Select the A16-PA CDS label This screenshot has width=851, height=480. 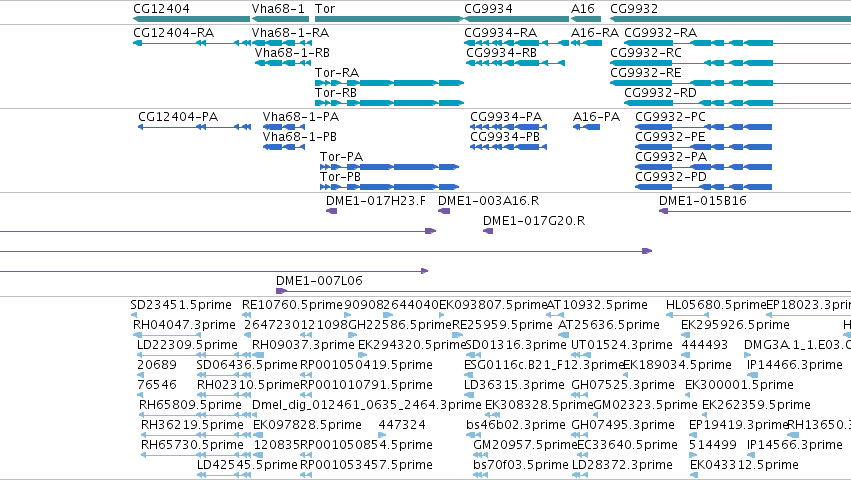pyautogui.click(x=596, y=117)
